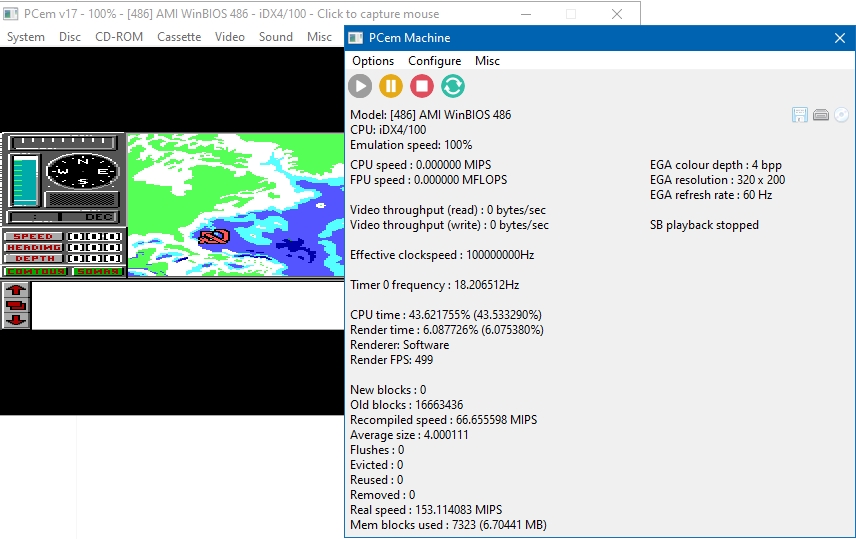
Task: Toggle the green SONAR button
Action: point(97,271)
